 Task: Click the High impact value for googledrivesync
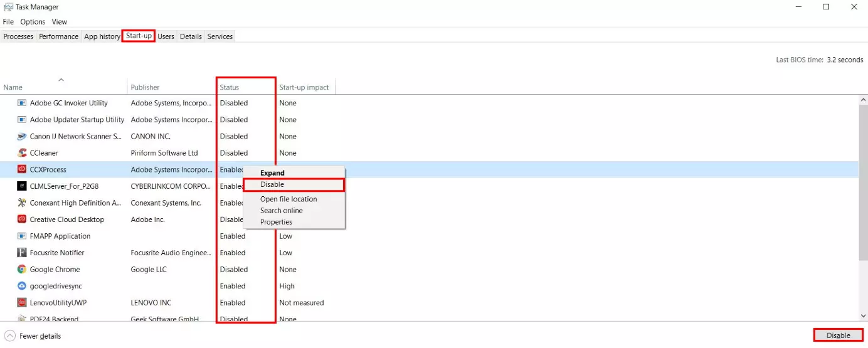pos(287,286)
